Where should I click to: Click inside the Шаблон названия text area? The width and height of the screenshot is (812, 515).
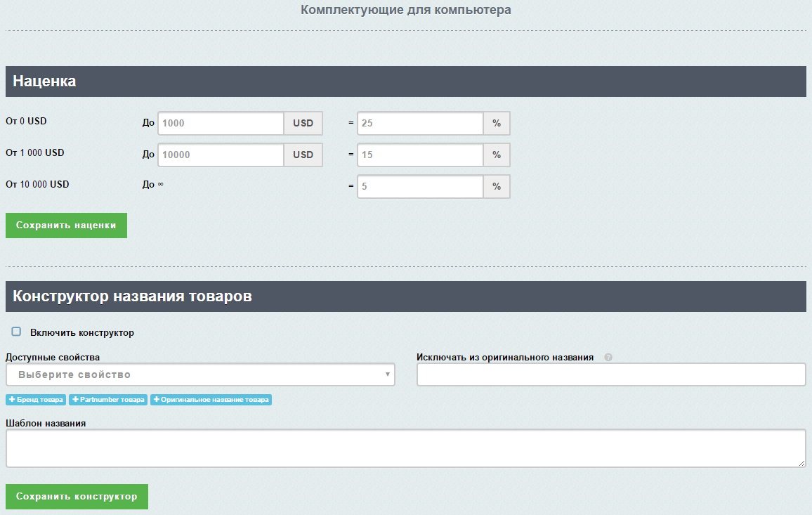(405, 448)
